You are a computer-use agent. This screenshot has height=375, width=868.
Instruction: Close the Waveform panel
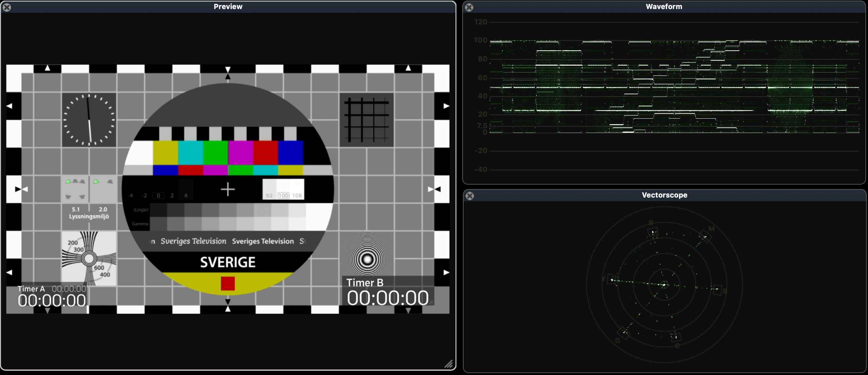pos(469,7)
